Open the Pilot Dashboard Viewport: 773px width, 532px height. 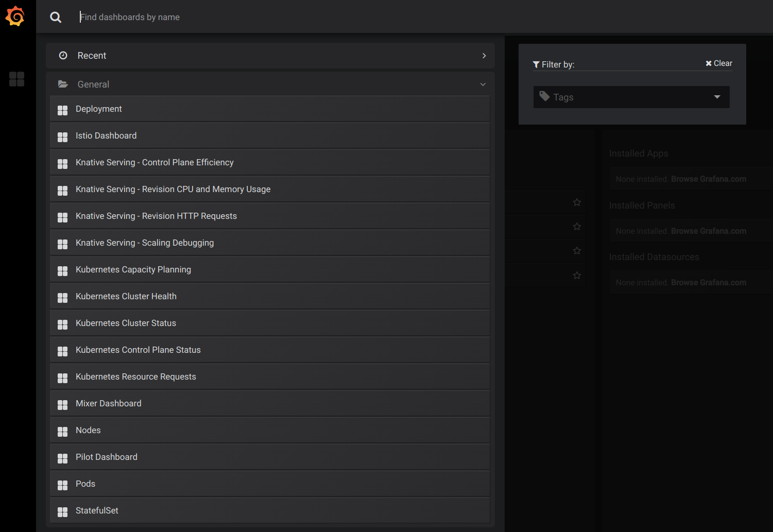[270, 457]
